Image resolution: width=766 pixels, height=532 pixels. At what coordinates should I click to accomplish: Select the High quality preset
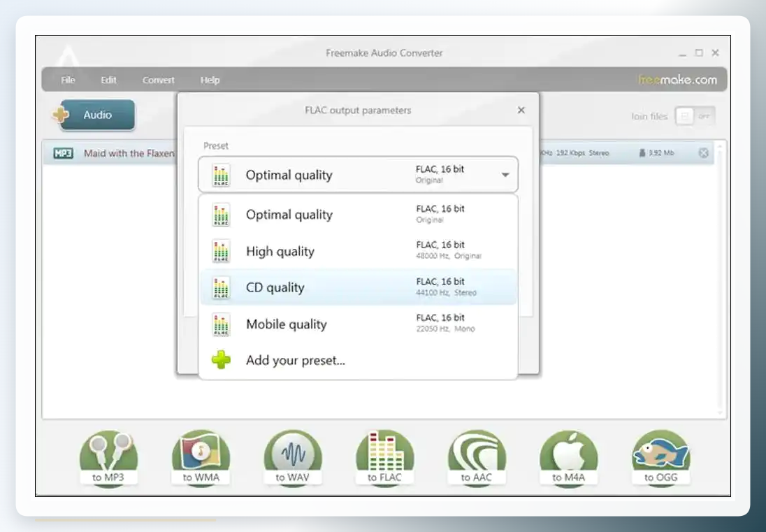point(358,251)
